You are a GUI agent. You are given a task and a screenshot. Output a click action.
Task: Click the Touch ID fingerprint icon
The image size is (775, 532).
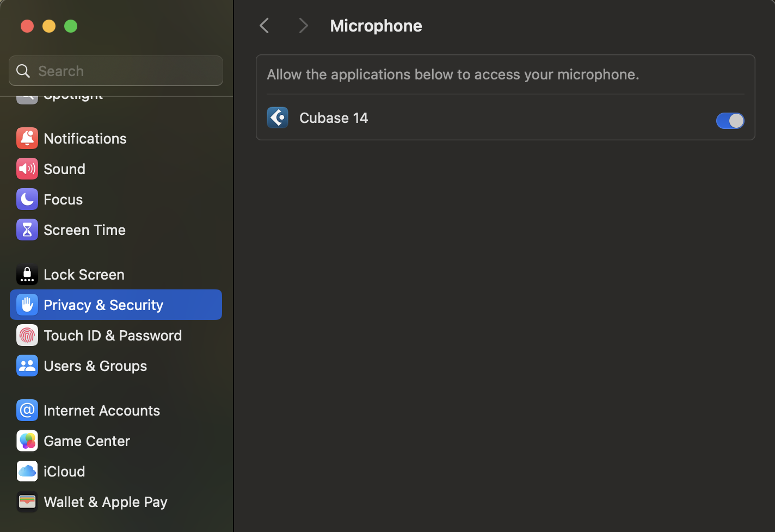click(27, 335)
